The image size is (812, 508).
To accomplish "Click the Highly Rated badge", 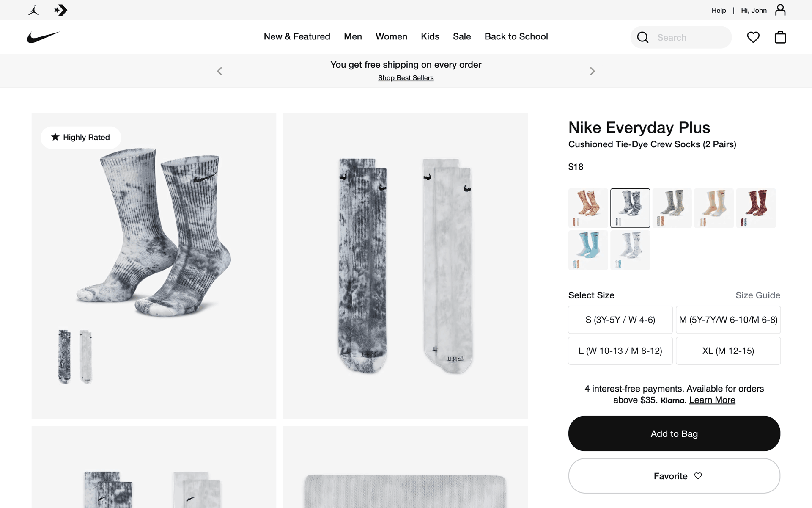I will pos(81,137).
